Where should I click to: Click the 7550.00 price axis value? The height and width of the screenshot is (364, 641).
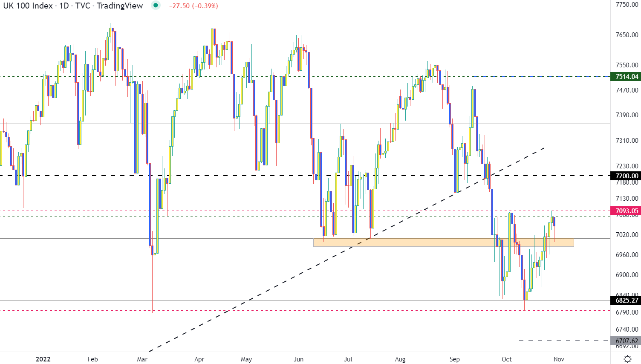point(627,65)
